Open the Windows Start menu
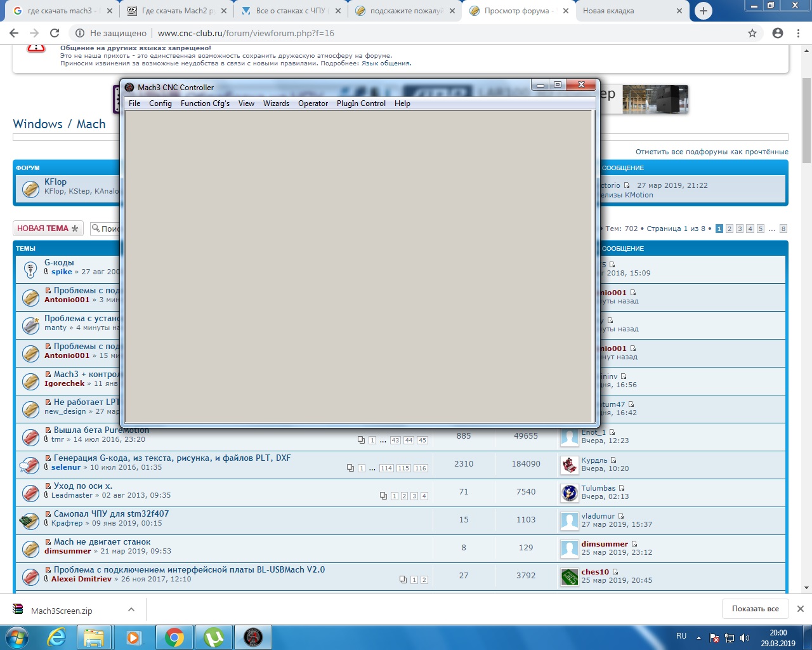 [x=16, y=637]
